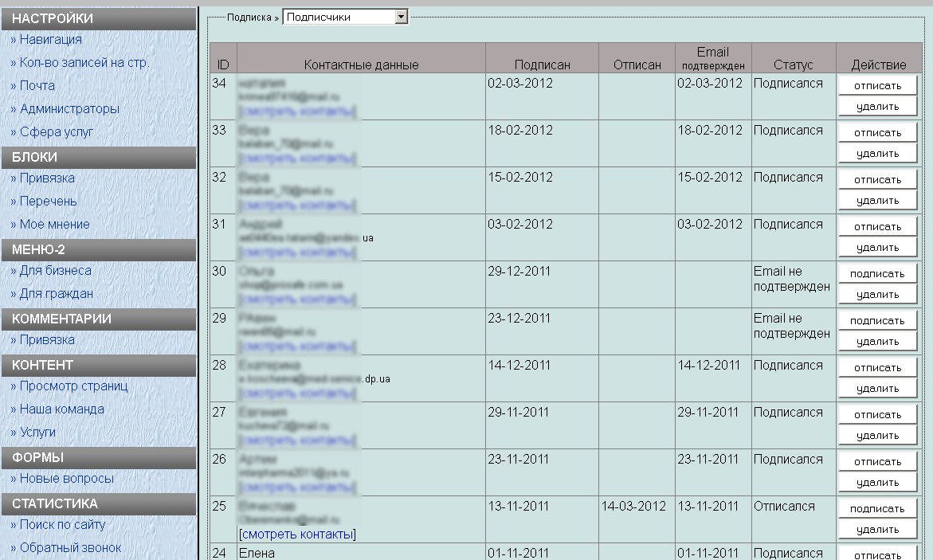Open Просмотр страниц link
933x560 pixels.
coord(74,386)
